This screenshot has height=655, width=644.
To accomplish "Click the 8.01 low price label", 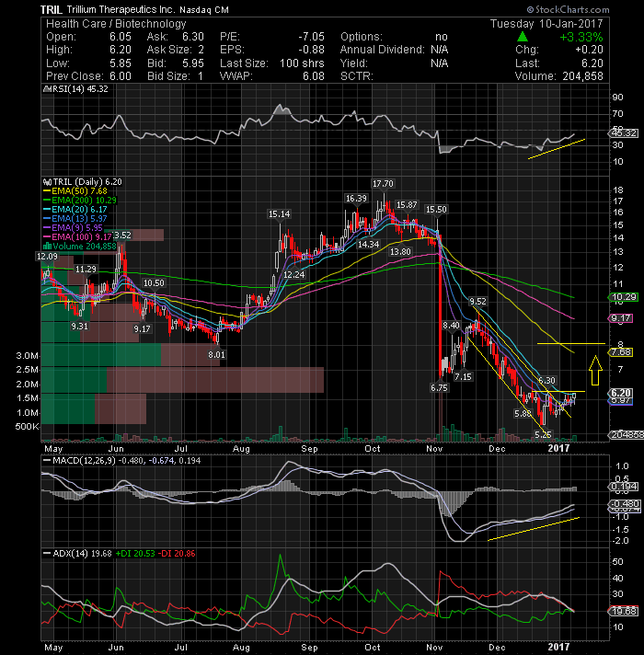I will click(216, 355).
